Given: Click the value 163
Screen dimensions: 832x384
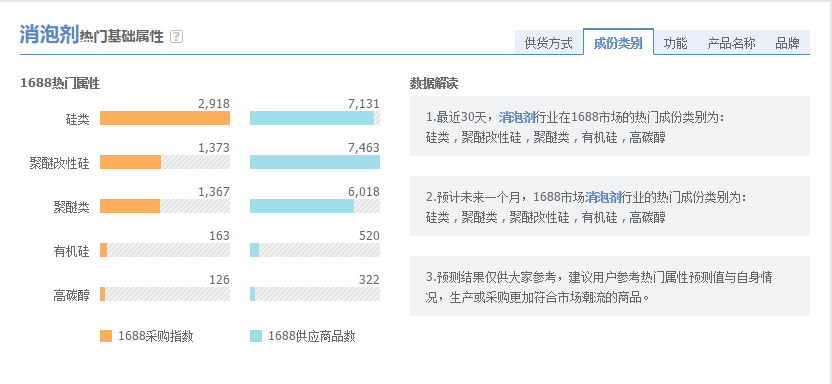Looking at the screenshot, I should (x=219, y=235).
